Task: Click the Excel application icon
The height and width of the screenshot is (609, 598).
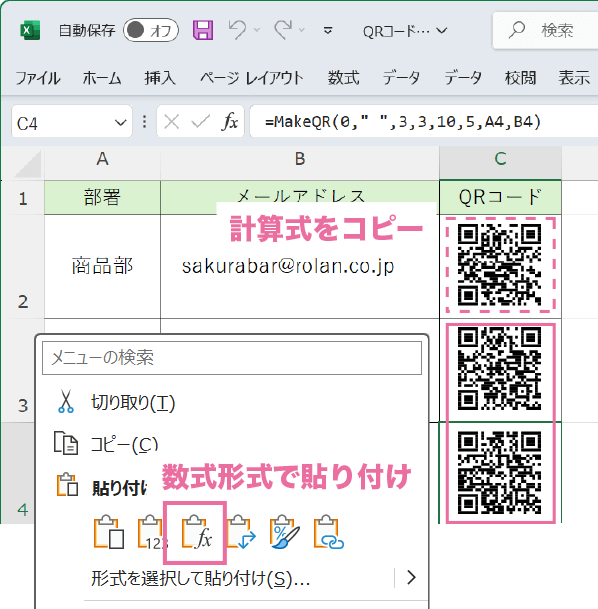Action: (x=30, y=30)
